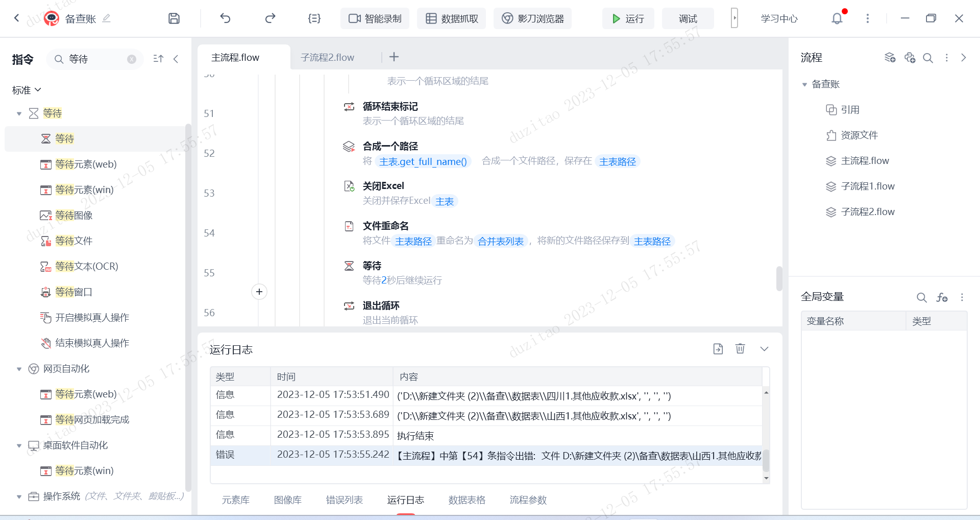Viewport: 980px width, 520px height.
Task: Collapse the 备查账 project tree
Action: tap(804, 84)
